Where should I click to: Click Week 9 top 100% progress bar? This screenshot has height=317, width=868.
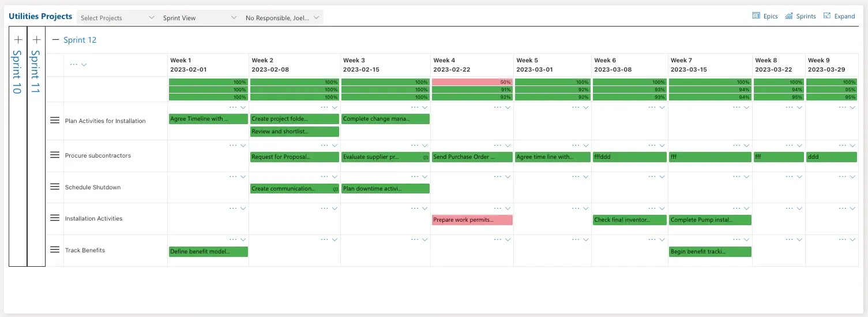click(831, 82)
